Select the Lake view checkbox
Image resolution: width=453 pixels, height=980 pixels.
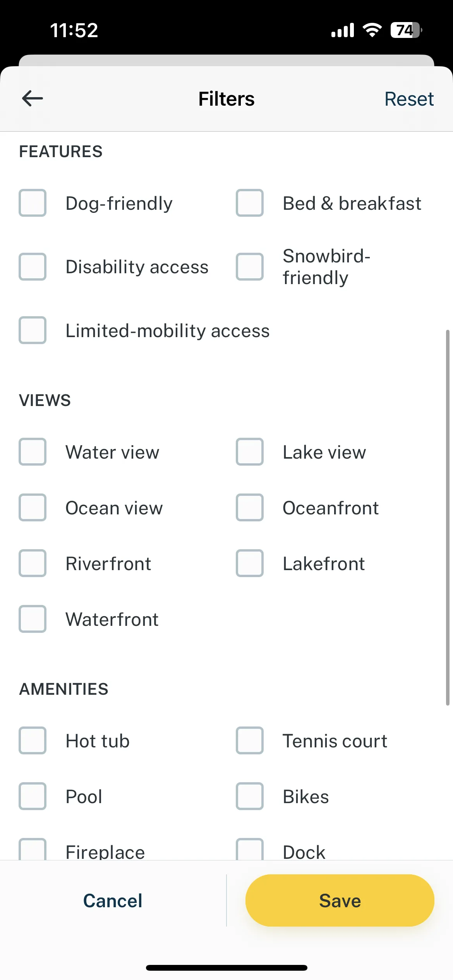click(250, 452)
